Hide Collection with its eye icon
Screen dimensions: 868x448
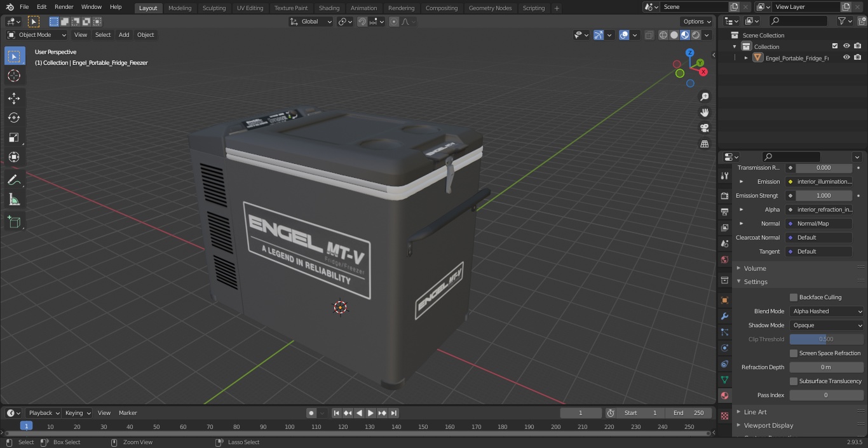coord(846,46)
